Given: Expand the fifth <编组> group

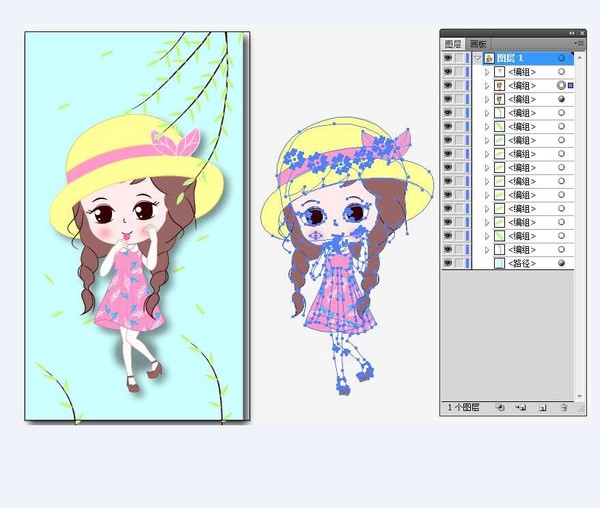Looking at the screenshot, I should [487, 127].
